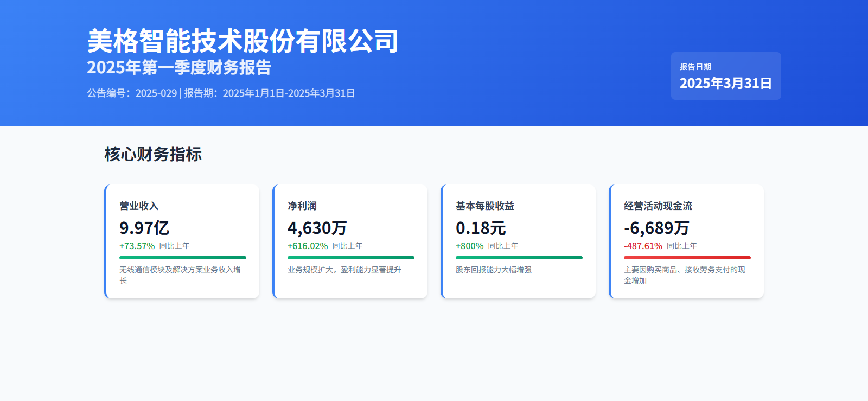
Task: Select the net profit value 4,630万
Action: pyautogui.click(x=317, y=228)
